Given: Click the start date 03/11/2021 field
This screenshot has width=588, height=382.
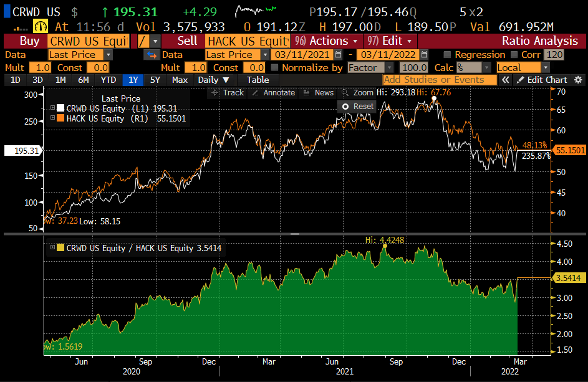Looking at the screenshot, I should (302, 55).
